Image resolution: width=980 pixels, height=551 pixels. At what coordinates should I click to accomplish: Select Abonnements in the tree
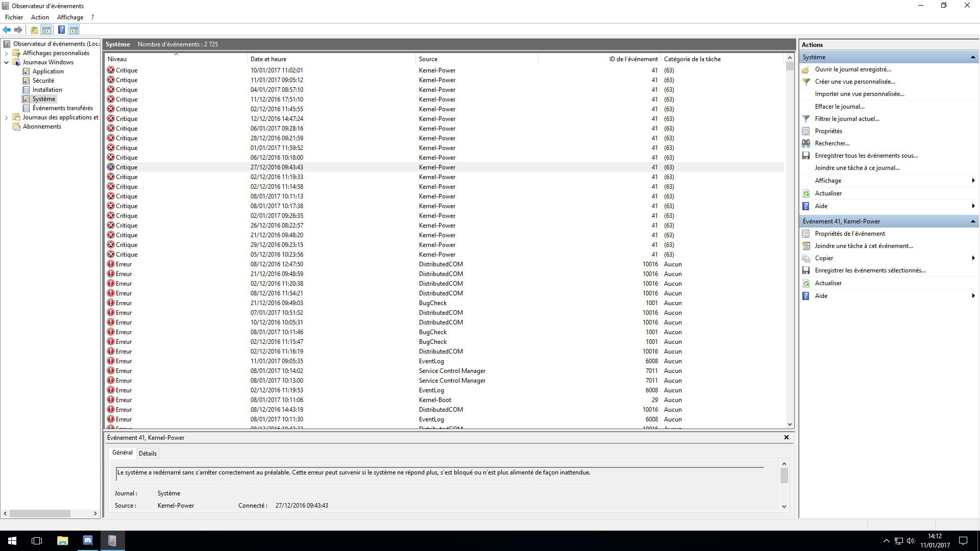(42, 127)
